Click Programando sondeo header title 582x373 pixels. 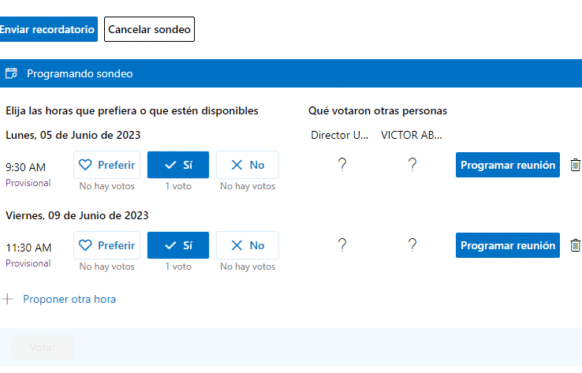(x=79, y=74)
